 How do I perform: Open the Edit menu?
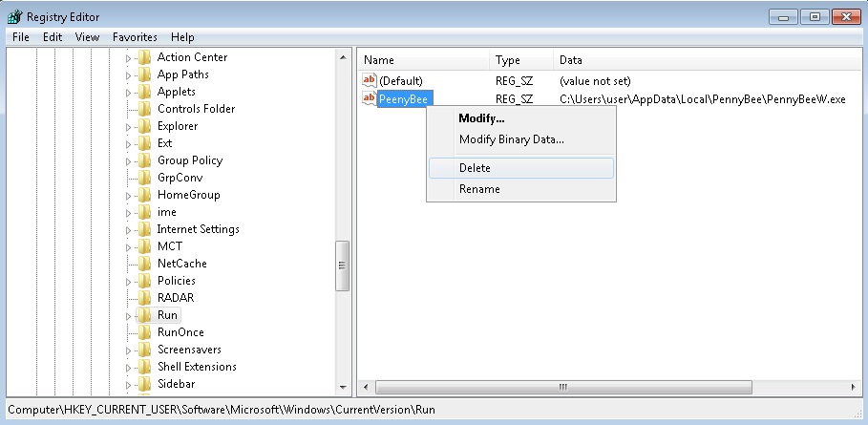pos(53,37)
